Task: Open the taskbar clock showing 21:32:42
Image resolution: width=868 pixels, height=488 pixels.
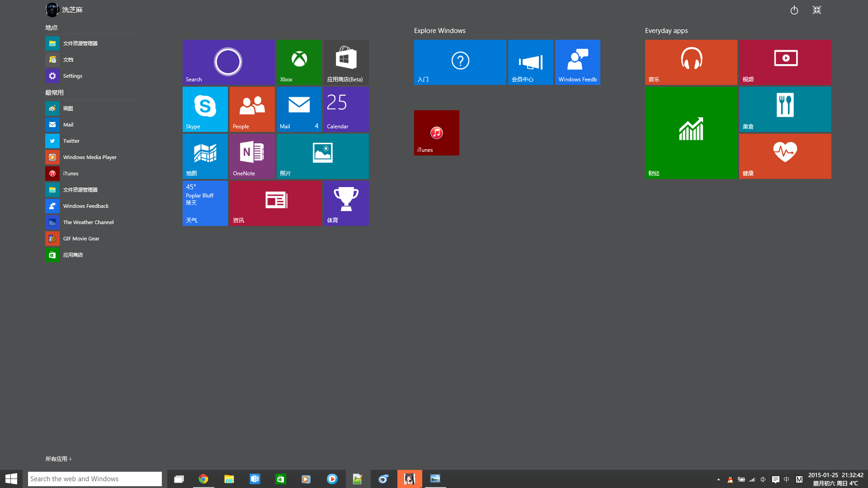Action: pos(836,479)
